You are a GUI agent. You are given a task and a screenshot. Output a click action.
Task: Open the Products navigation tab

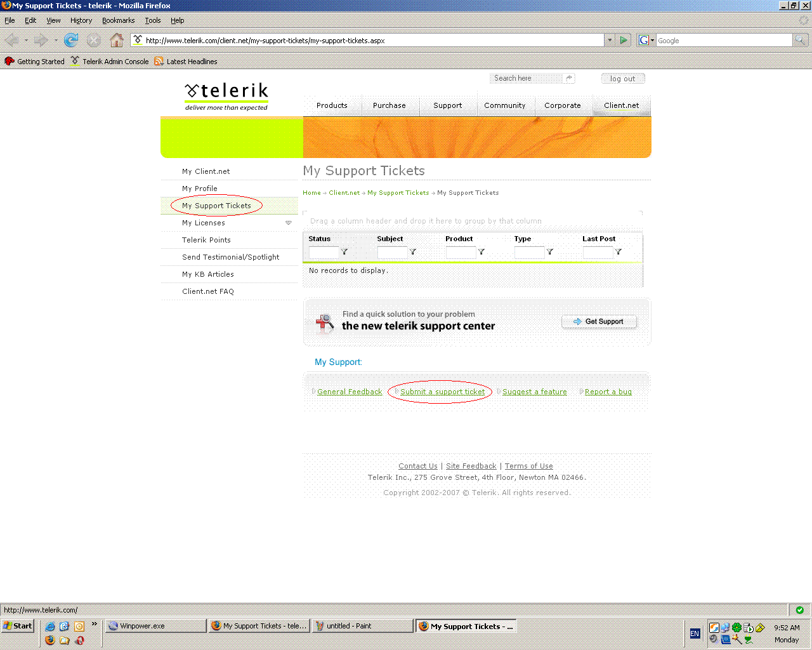(332, 105)
